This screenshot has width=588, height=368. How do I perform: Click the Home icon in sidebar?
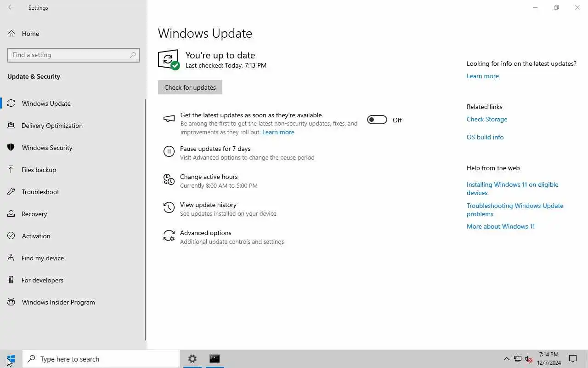[x=11, y=34]
